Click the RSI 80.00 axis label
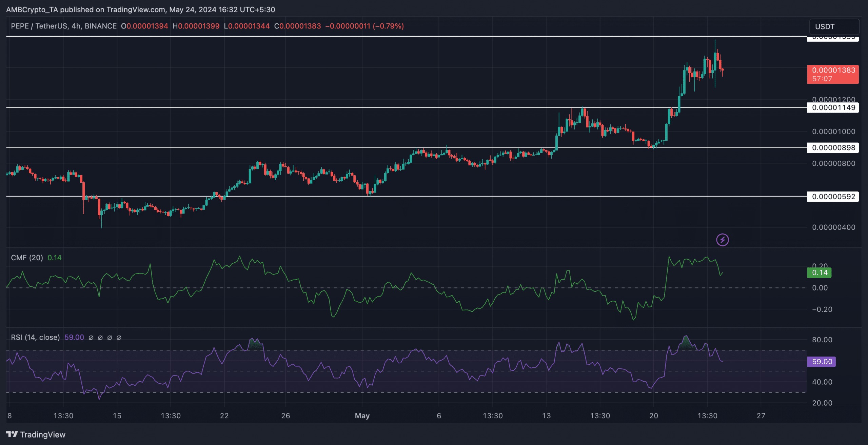Viewport: 868px width, 445px height. [822, 340]
